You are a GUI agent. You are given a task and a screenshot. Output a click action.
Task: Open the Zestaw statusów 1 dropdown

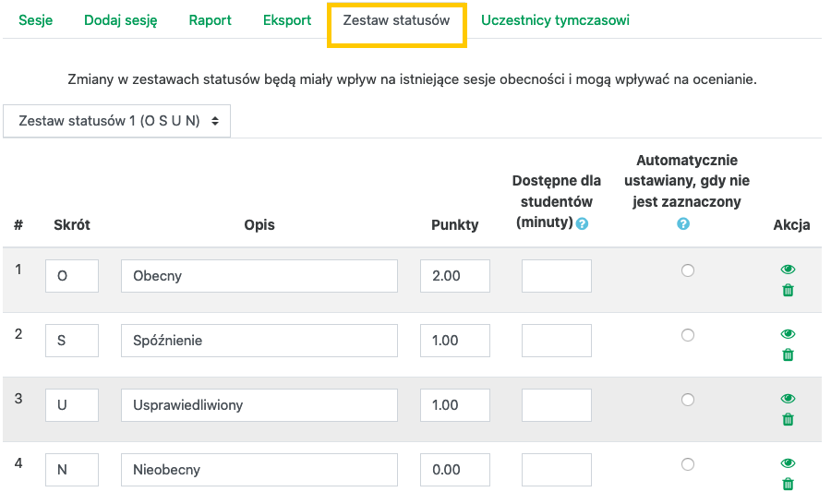point(116,121)
